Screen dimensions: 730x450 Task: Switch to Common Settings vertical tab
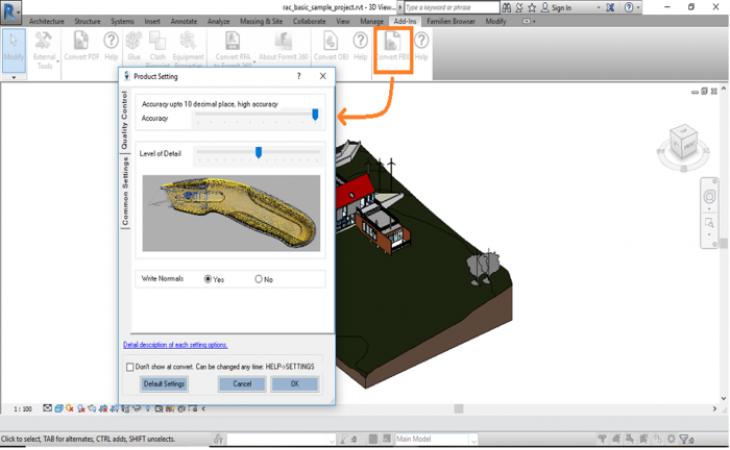coord(125,191)
